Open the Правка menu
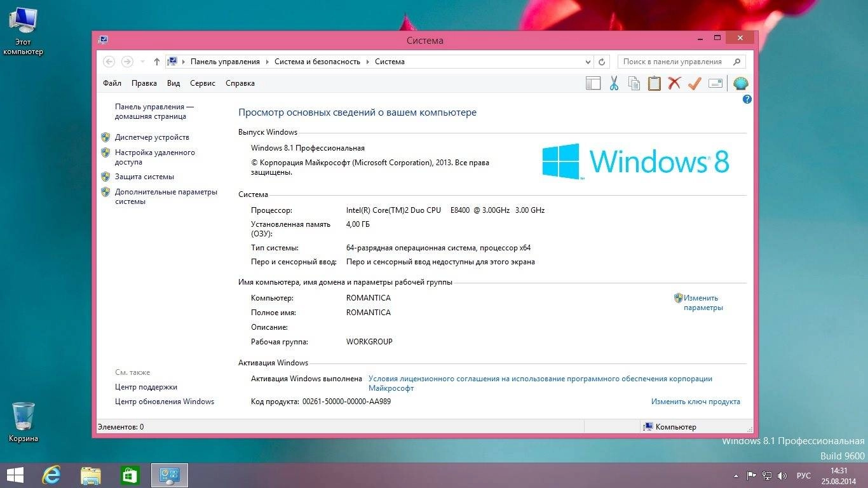Screen dimensions: 868x488 (144, 83)
